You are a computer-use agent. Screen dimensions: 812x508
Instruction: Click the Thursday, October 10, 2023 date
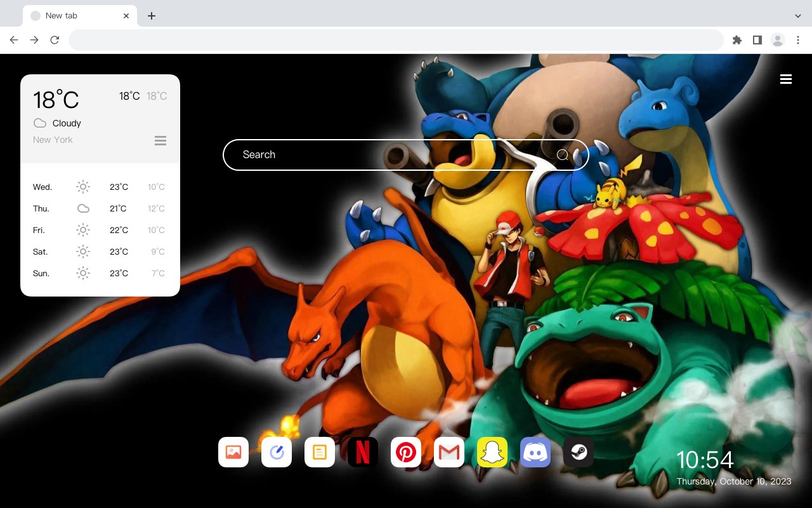(x=734, y=481)
